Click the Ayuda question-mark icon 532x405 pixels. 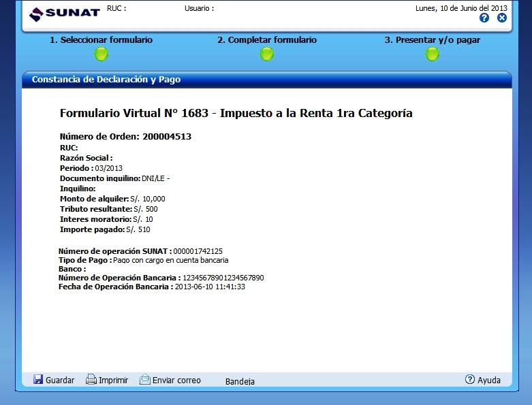pos(469,379)
